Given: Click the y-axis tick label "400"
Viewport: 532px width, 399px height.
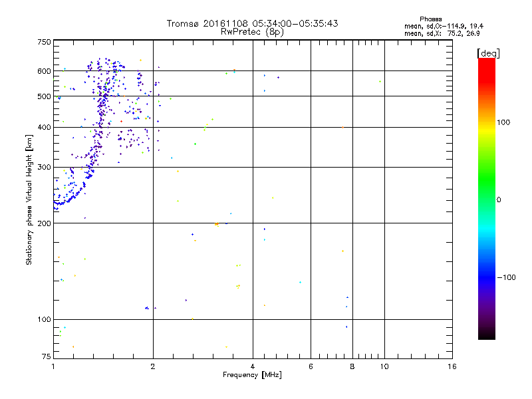Looking at the screenshot, I should pos(44,128).
